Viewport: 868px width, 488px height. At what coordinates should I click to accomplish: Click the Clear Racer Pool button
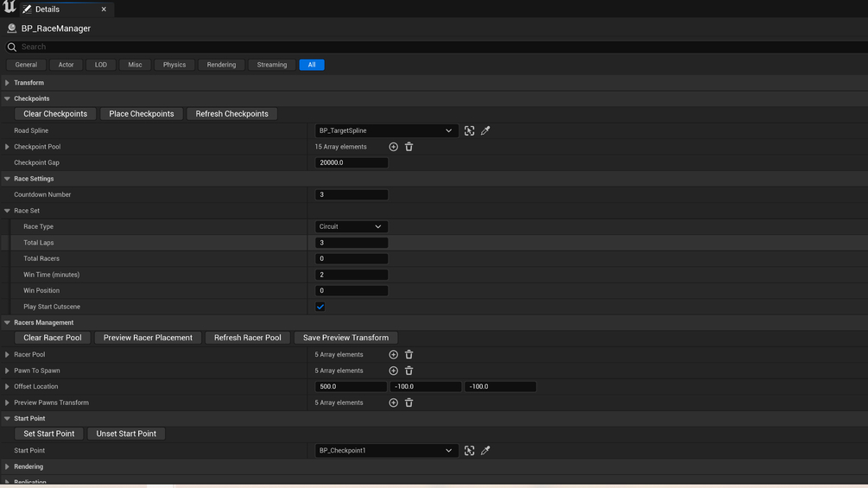(53, 338)
